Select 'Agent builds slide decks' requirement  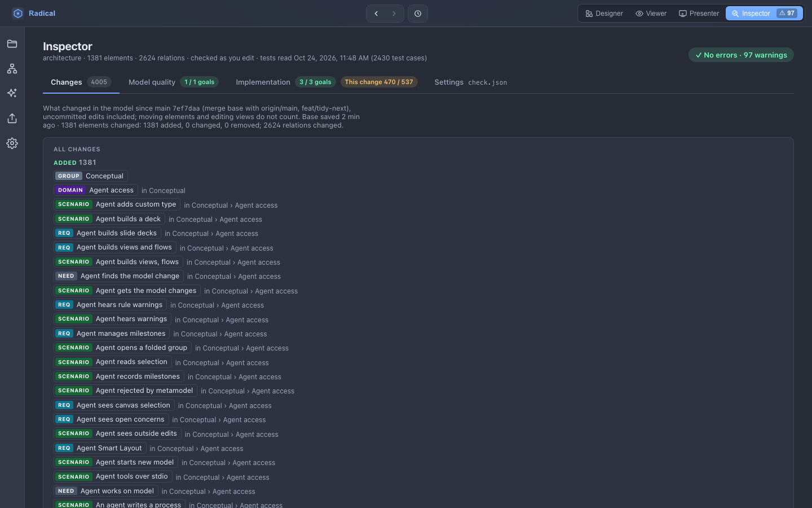pyautogui.click(x=108, y=233)
